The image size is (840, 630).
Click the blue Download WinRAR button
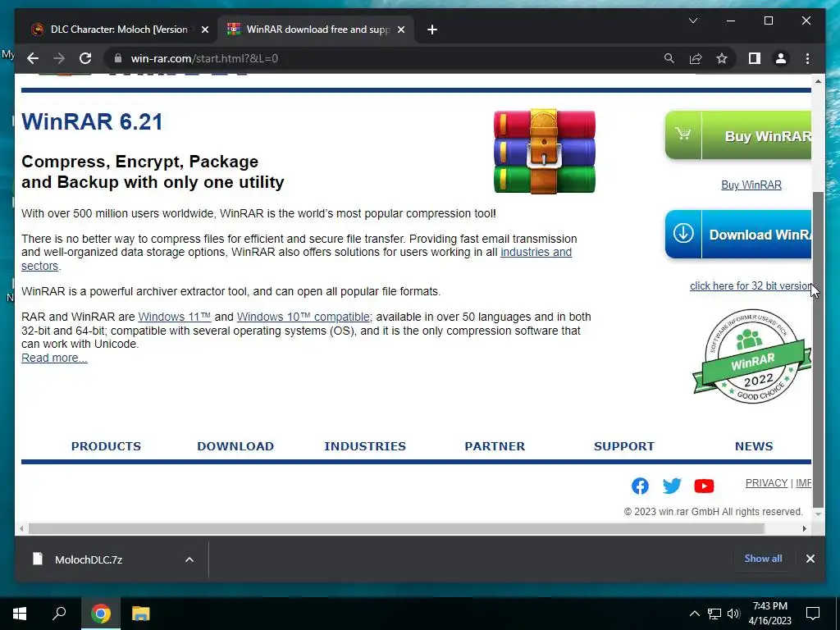738,234
